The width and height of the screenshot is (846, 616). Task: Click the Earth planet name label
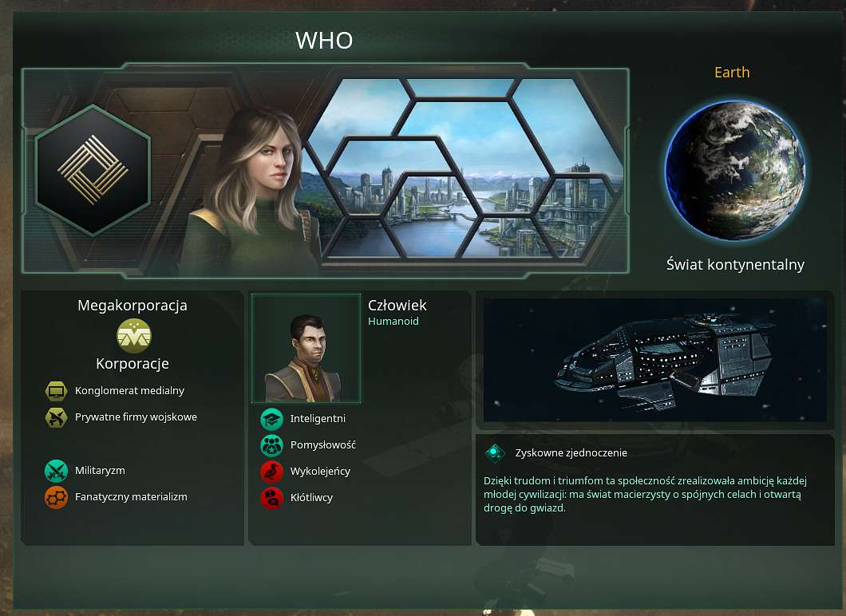[732, 73]
